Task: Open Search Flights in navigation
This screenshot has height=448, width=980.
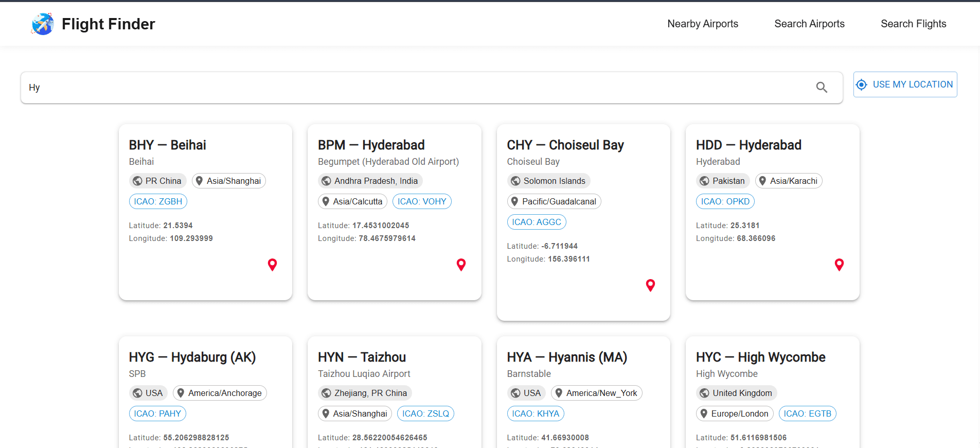Action: (913, 24)
